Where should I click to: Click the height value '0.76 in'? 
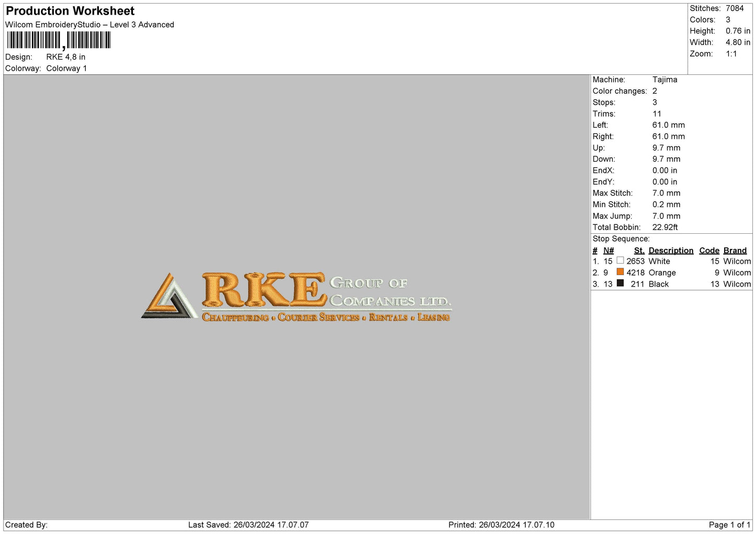point(738,31)
